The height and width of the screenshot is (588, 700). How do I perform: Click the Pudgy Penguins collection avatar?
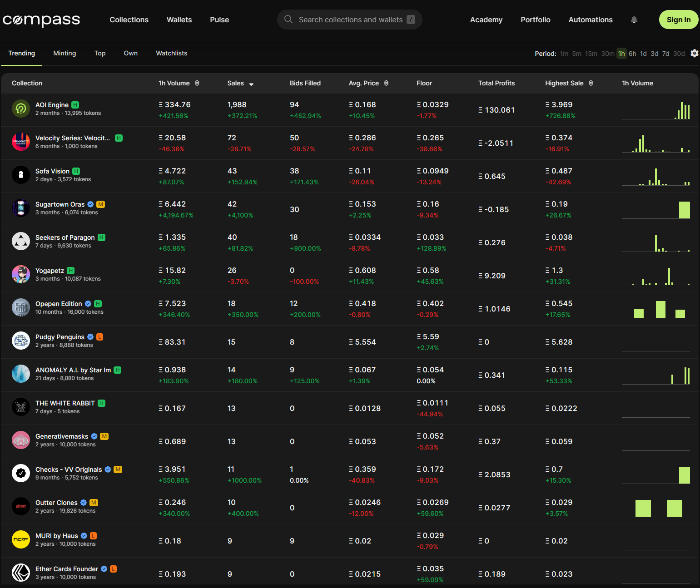[x=21, y=341]
